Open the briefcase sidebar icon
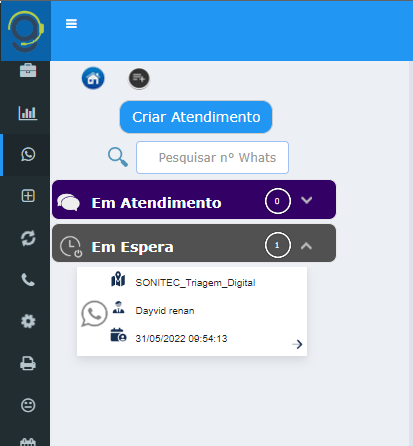Viewport: 413px width, 446px height. click(x=28, y=70)
